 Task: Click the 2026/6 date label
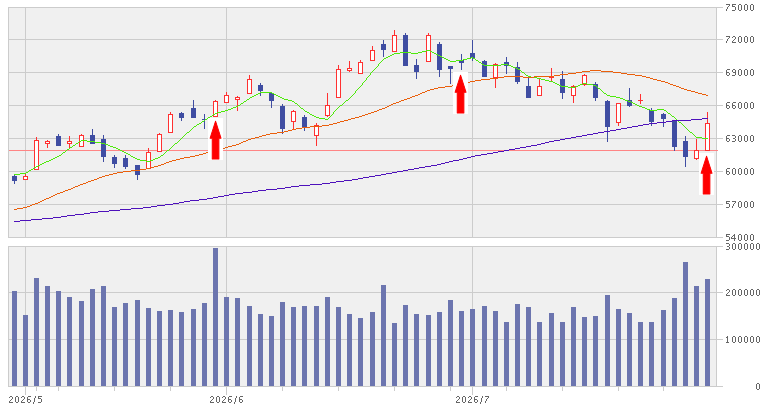(x=226, y=400)
